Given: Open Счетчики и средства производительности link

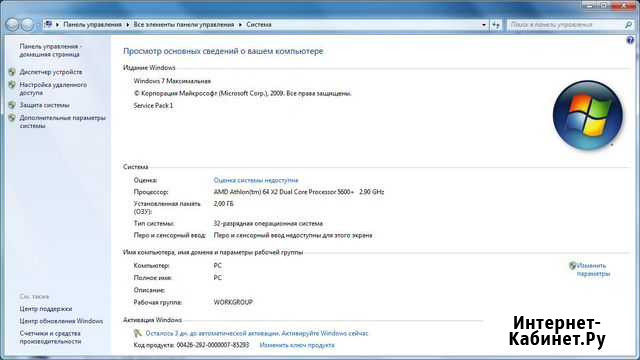Looking at the screenshot, I should click(50, 337).
